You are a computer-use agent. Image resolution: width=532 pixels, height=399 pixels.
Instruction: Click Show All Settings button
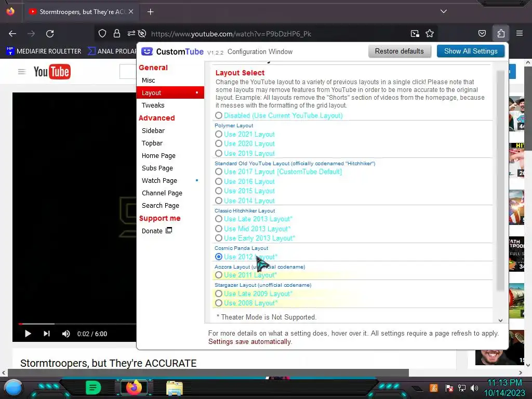[x=471, y=51]
